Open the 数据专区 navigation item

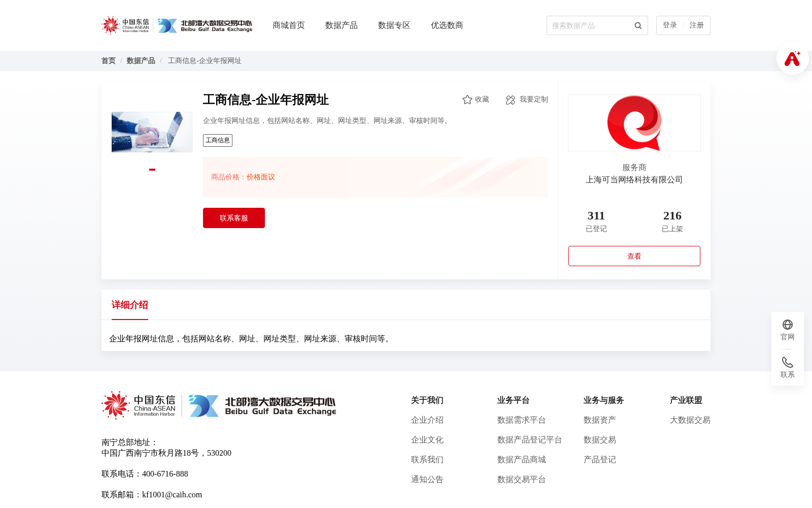394,25
